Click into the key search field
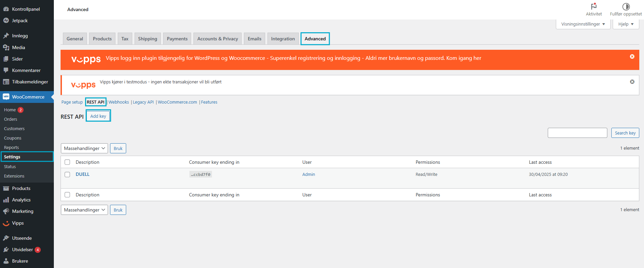 pos(577,133)
